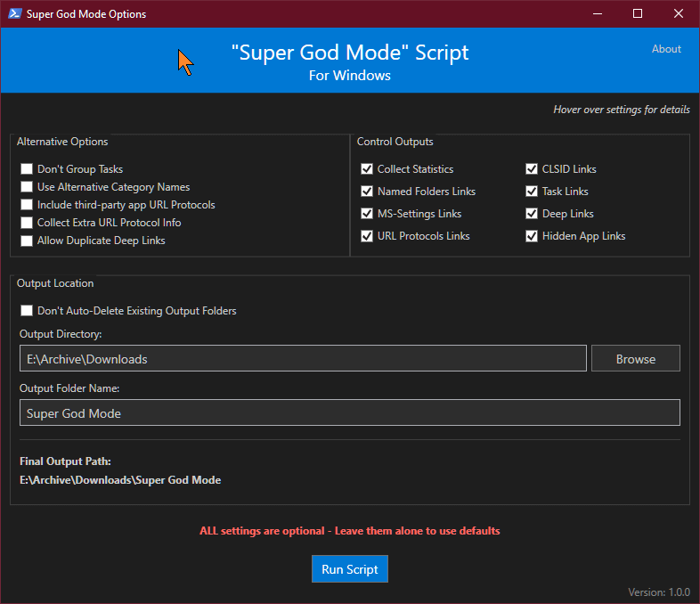Click the ALL settings are optional notice

tap(350, 531)
